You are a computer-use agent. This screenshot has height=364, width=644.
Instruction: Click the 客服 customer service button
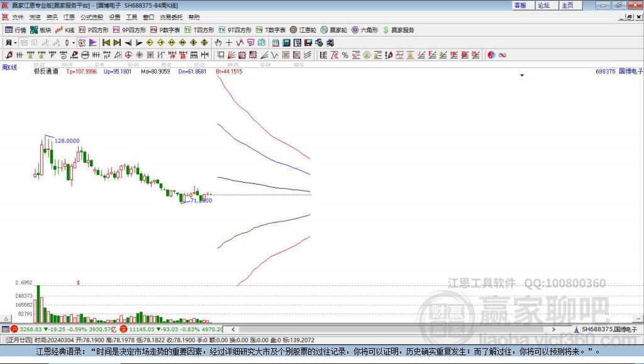coord(523,5)
